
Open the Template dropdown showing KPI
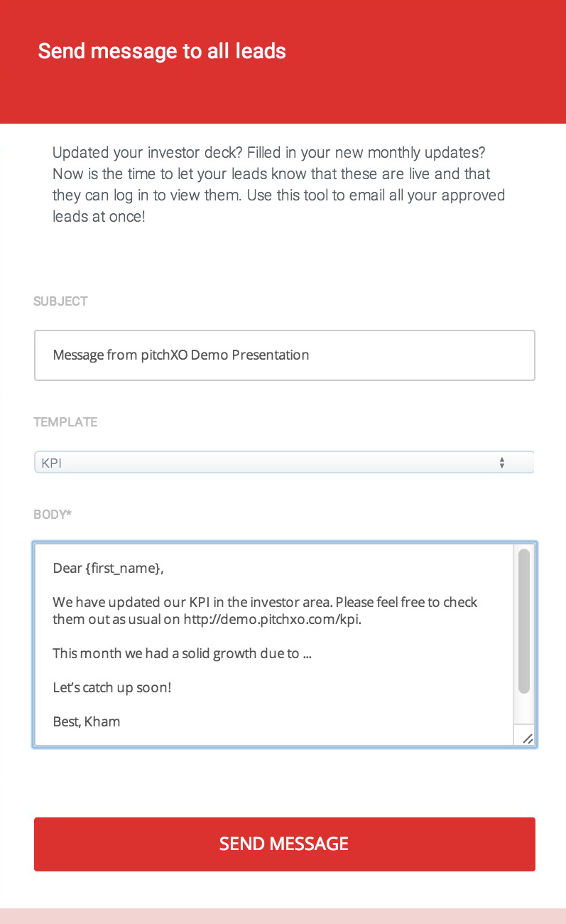coord(284,463)
